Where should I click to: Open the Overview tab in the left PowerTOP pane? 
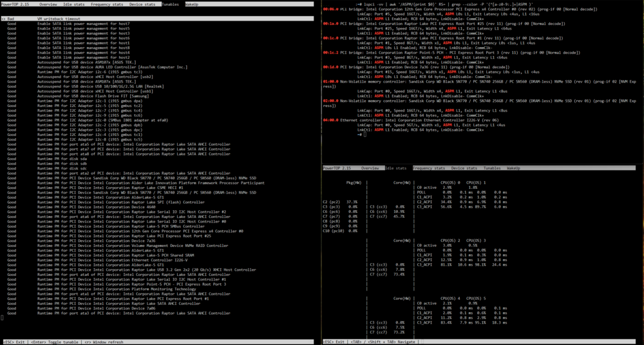coord(48,4)
